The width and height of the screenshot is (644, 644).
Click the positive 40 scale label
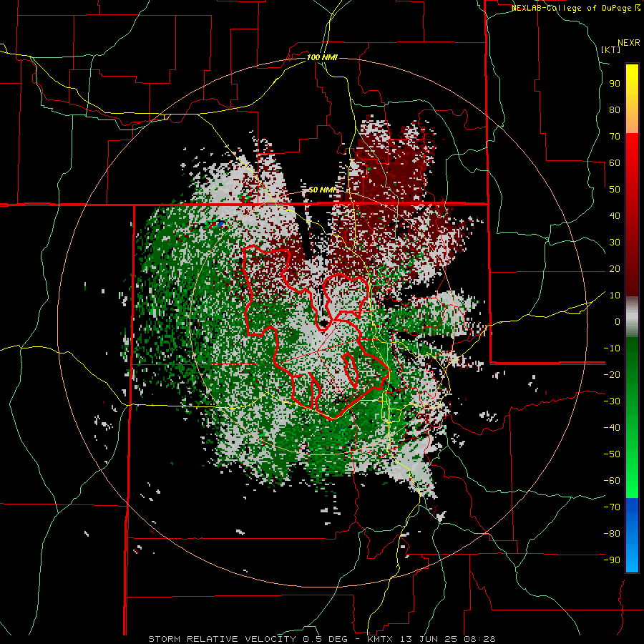pyautogui.click(x=615, y=215)
